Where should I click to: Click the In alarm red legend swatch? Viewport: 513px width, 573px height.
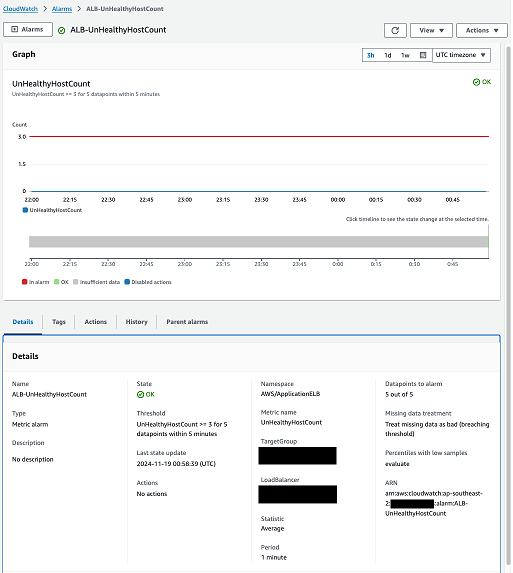(x=24, y=282)
